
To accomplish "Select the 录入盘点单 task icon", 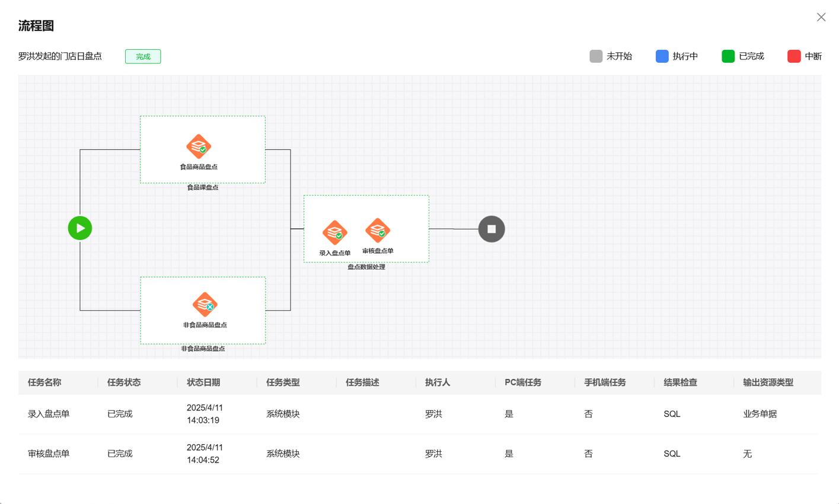I will tap(335, 232).
